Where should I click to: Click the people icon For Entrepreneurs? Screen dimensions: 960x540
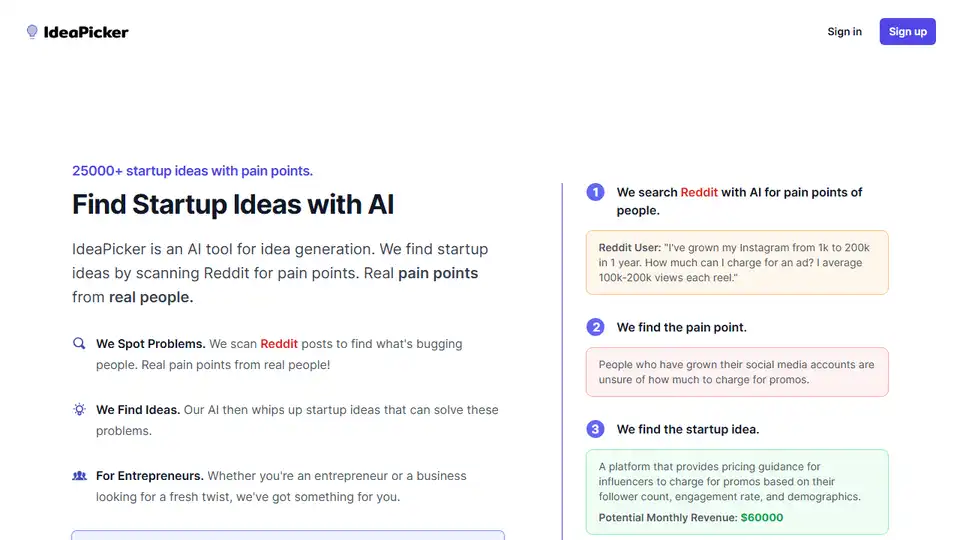(79, 476)
